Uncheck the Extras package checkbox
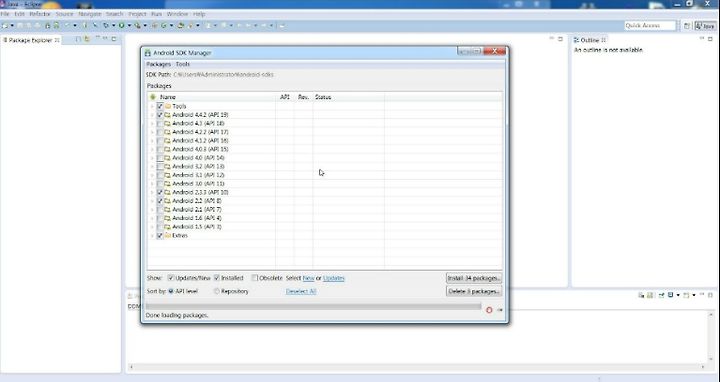The width and height of the screenshot is (720, 382). (160, 236)
